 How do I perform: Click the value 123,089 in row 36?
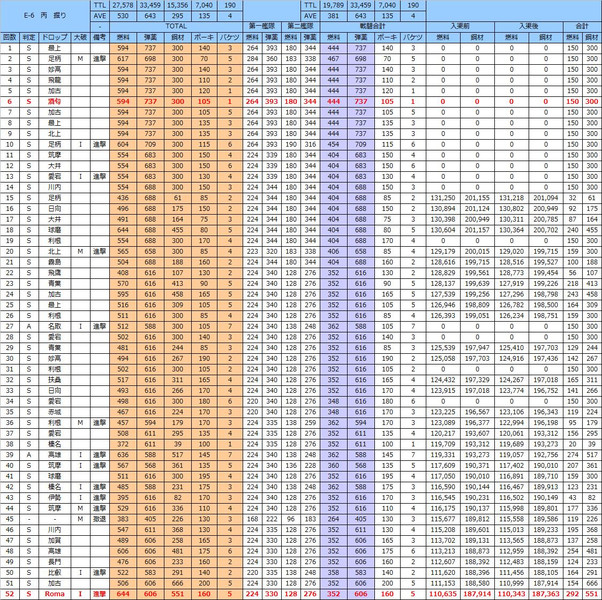click(x=443, y=423)
